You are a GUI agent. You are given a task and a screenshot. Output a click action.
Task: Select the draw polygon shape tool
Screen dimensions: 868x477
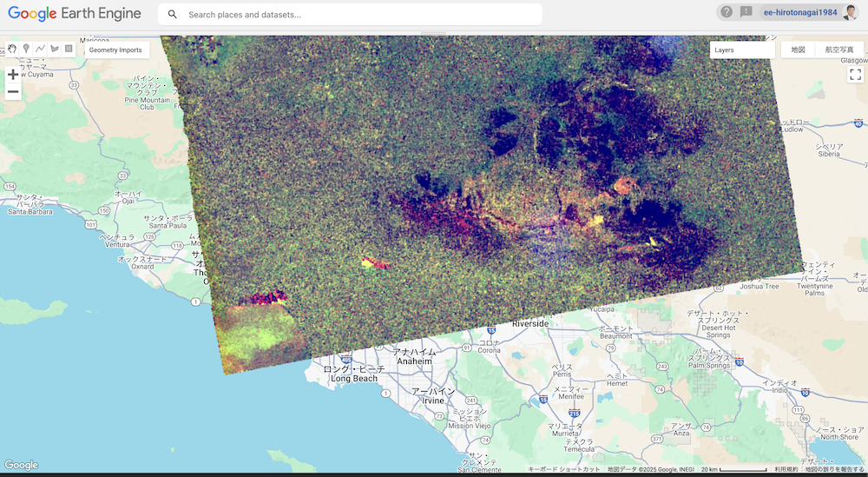[55, 49]
